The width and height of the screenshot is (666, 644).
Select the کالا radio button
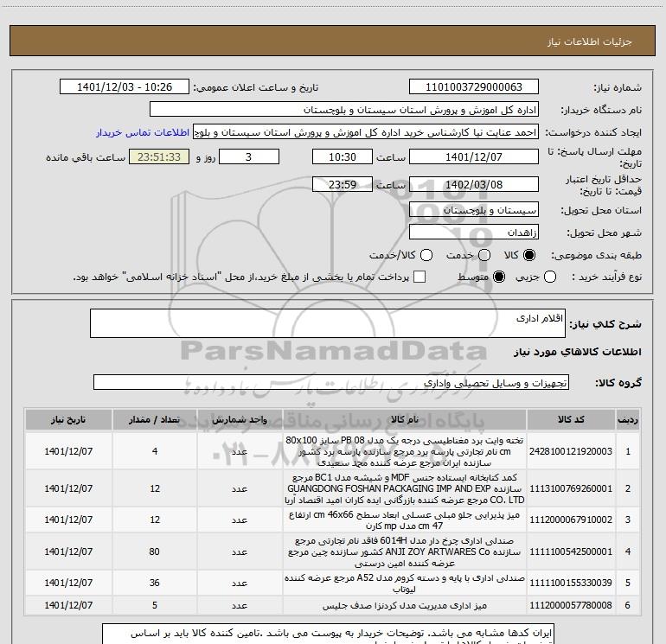coord(529,255)
